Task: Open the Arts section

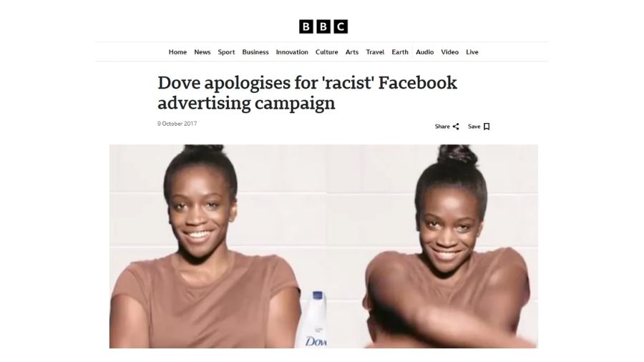Action: tap(351, 52)
